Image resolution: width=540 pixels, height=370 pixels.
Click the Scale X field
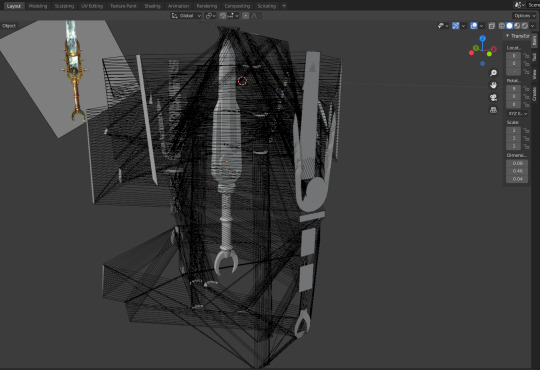514,130
